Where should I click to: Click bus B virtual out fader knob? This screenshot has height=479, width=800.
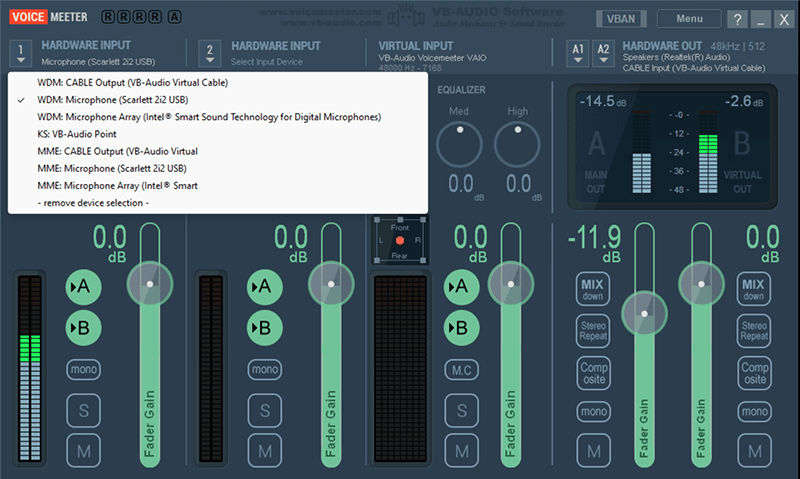701,284
